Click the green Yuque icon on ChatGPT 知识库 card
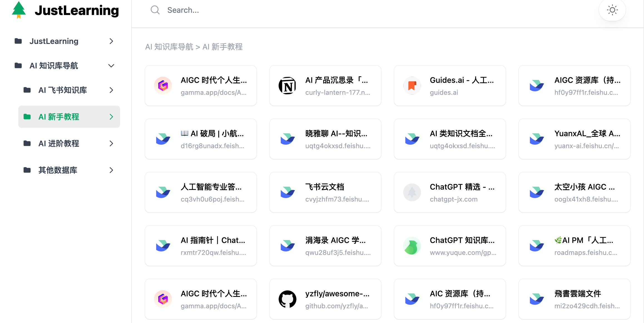The height and width of the screenshot is (323, 644). coord(412,246)
